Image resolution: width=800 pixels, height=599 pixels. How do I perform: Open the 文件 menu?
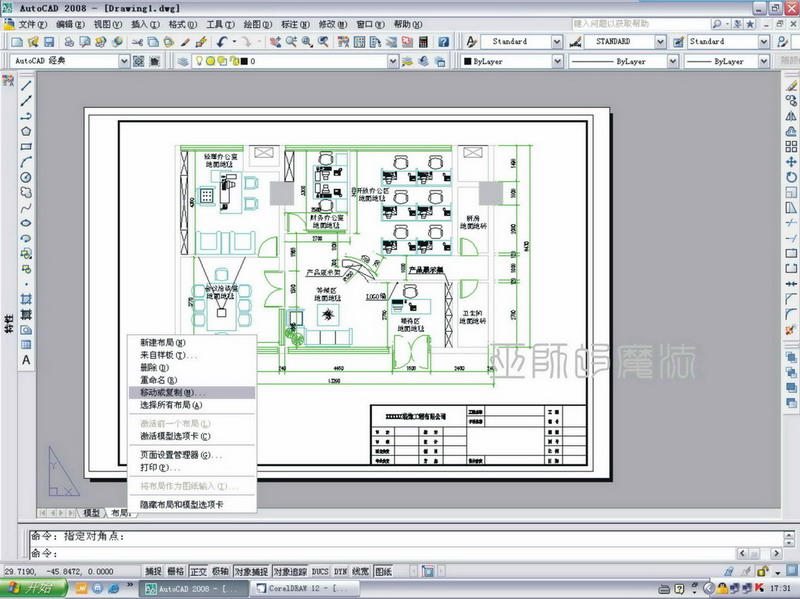coord(32,24)
